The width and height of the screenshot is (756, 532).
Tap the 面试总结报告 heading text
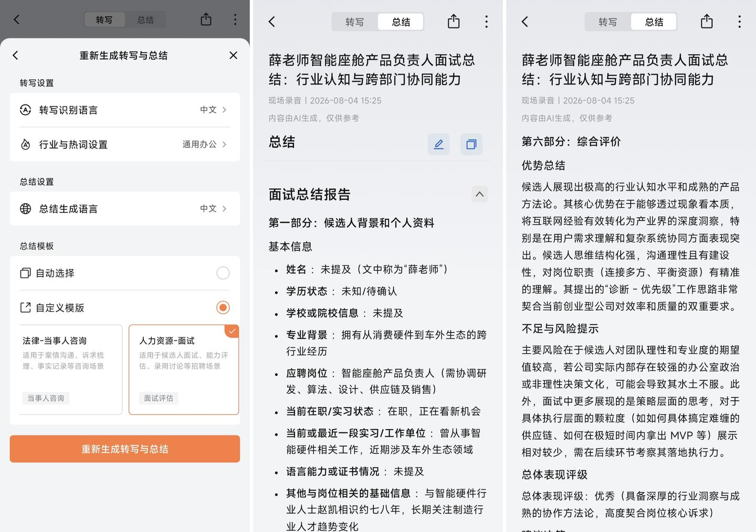[x=309, y=194]
